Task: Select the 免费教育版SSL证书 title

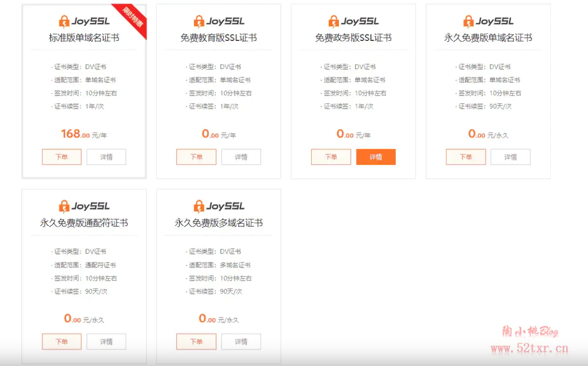Action: coord(218,38)
